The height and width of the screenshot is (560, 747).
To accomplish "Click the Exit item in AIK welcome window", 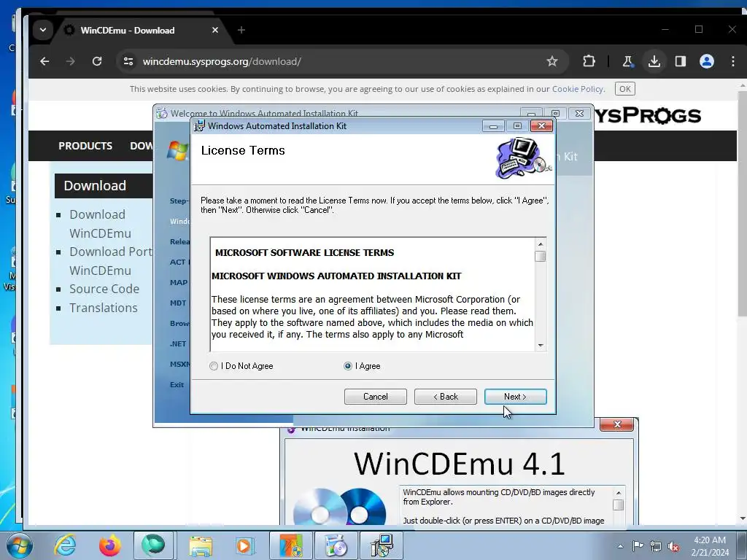I will click(x=177, y=385).
